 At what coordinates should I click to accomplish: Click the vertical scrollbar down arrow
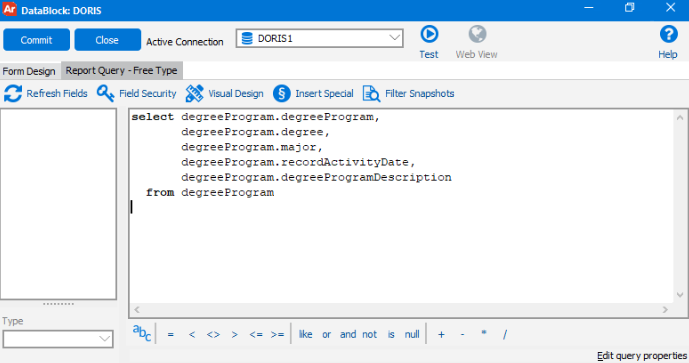coord(680,295)
